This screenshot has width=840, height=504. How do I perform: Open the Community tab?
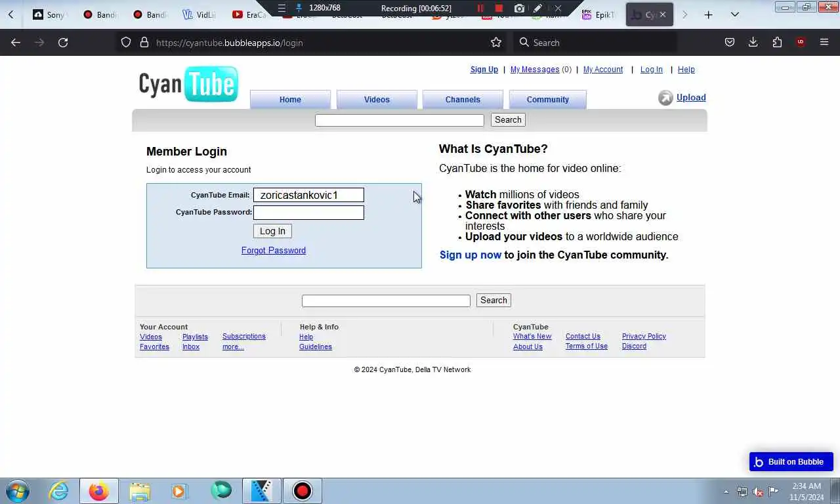pos(547,100)
